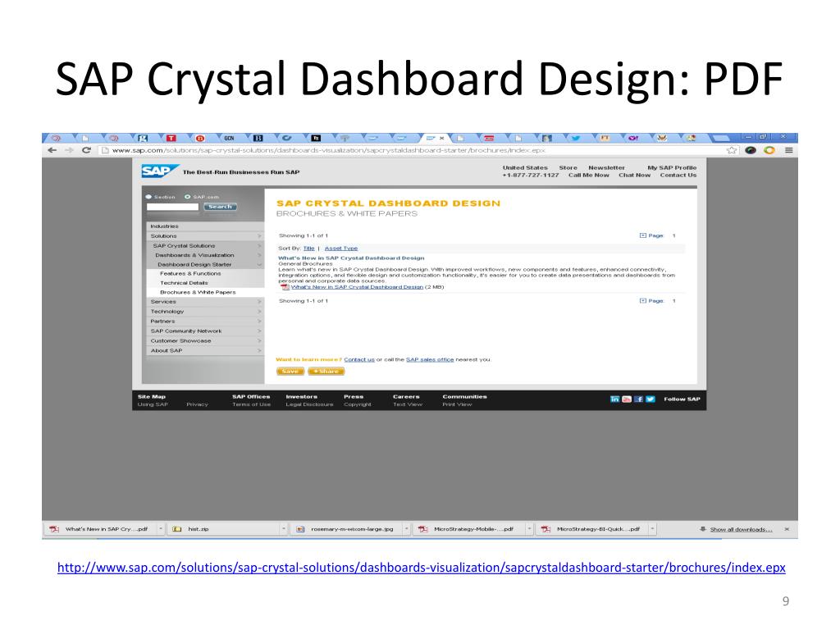Viewport: 840px width, 630px height.
Task: Bookmark this page using the star icon
Action: pos(731,151)
